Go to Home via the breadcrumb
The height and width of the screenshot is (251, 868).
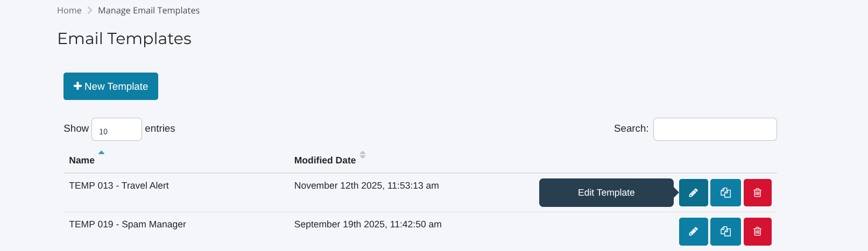[69, 11]
